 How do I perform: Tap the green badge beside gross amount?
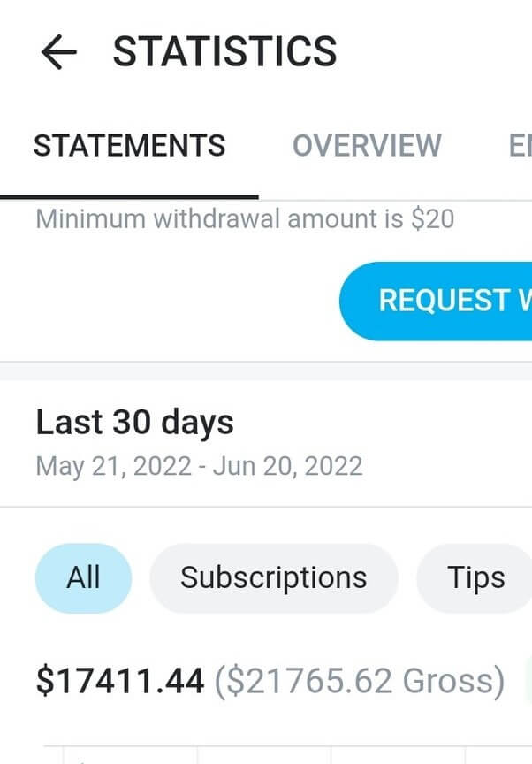528,681
